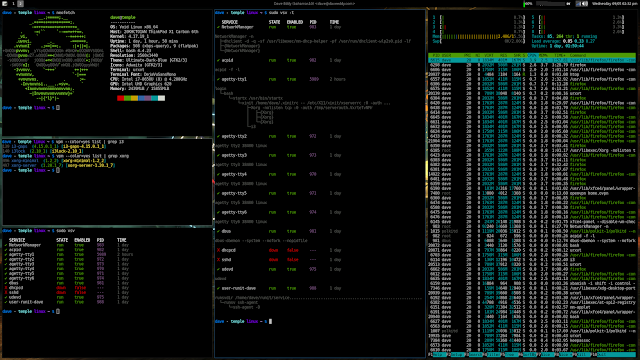Click htop Filter function key label
The height and width of the screenshot is (360, 640).
tap(494, 355)
